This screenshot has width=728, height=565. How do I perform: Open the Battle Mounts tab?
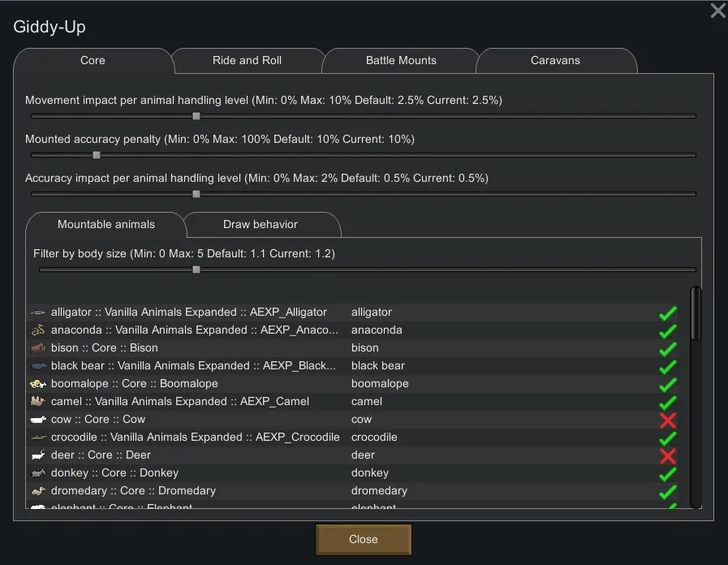point(401,61)
